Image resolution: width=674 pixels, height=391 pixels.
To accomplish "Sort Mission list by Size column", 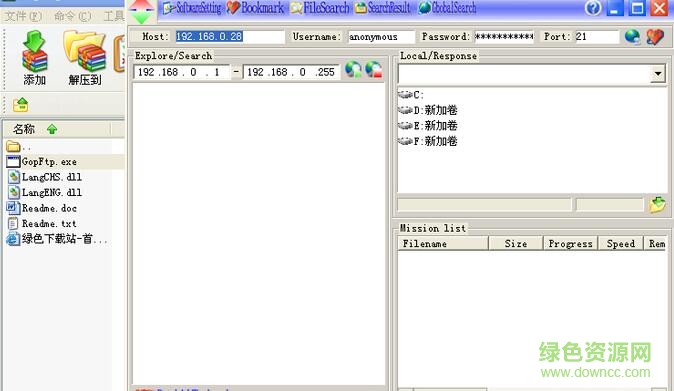I will [516, 243].
